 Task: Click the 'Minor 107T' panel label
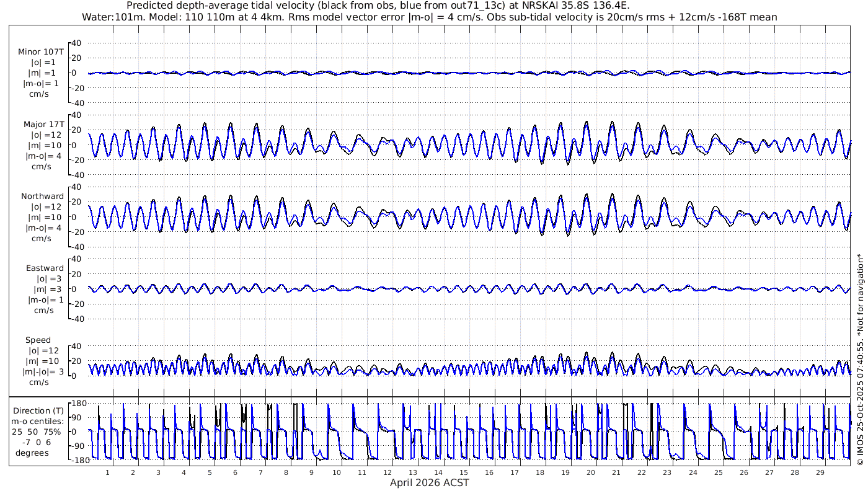[x=41, y=52]
